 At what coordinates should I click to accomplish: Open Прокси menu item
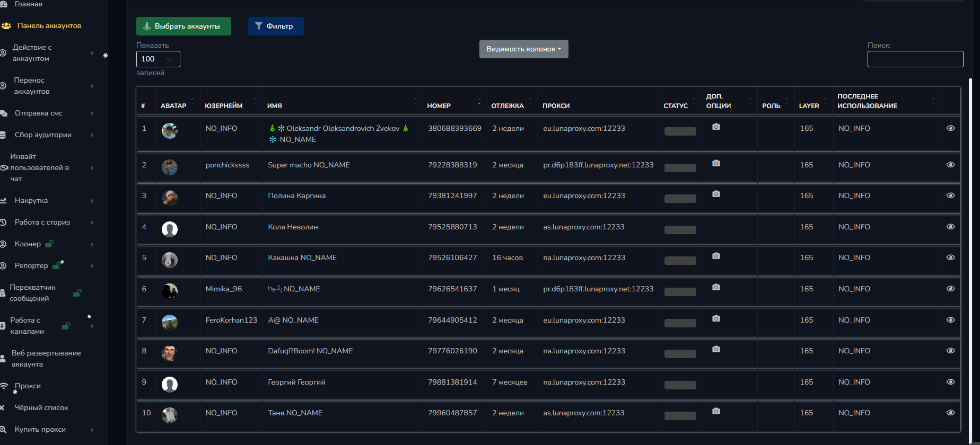click(x=28, y=386)
